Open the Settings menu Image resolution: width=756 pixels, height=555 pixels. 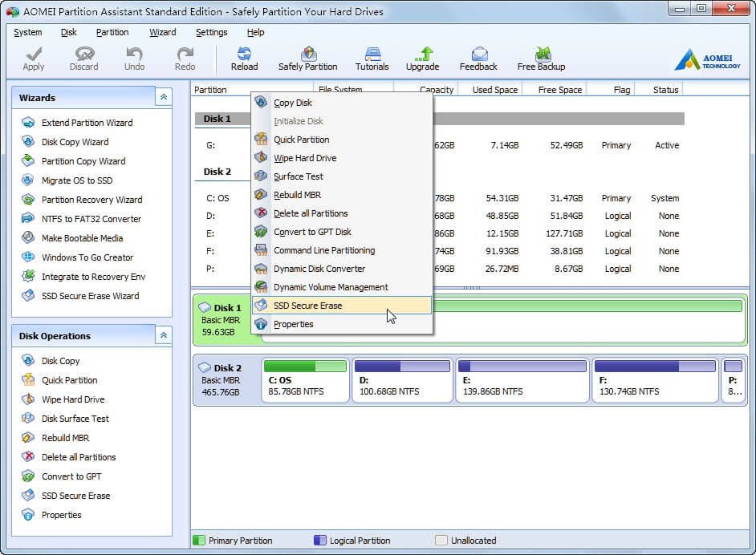coord(211,32)
